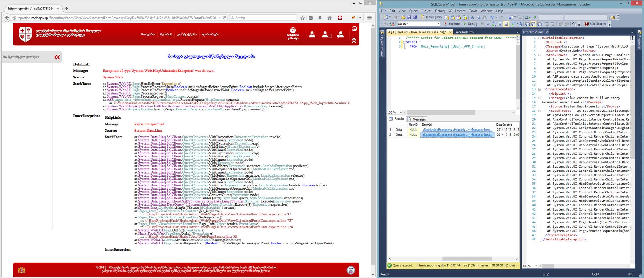644x278 pixels.
Task: Bookmark this page with the star icon
Action: tap(302, 18)
